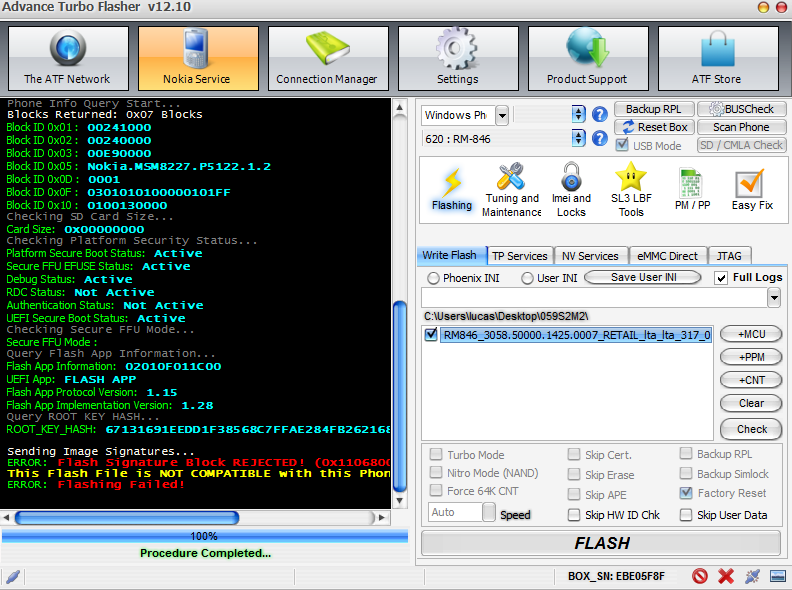The image size is (792, 590).
Task: Click the blue window icon in status bar
Action: tap(778, 576)
